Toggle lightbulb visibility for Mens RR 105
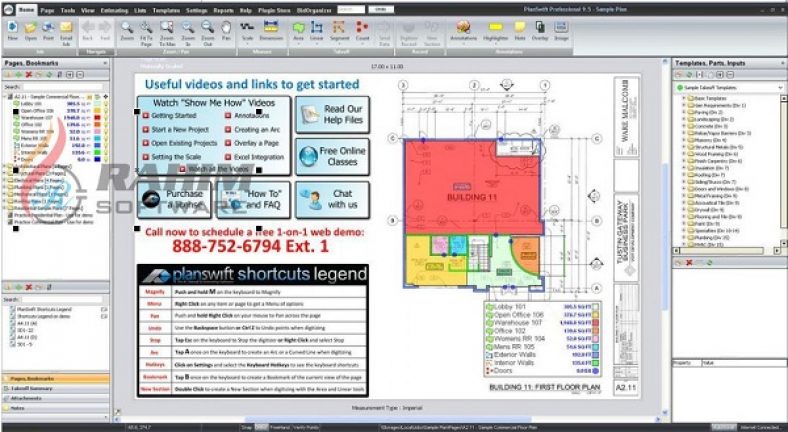 (x=106, y=139)
